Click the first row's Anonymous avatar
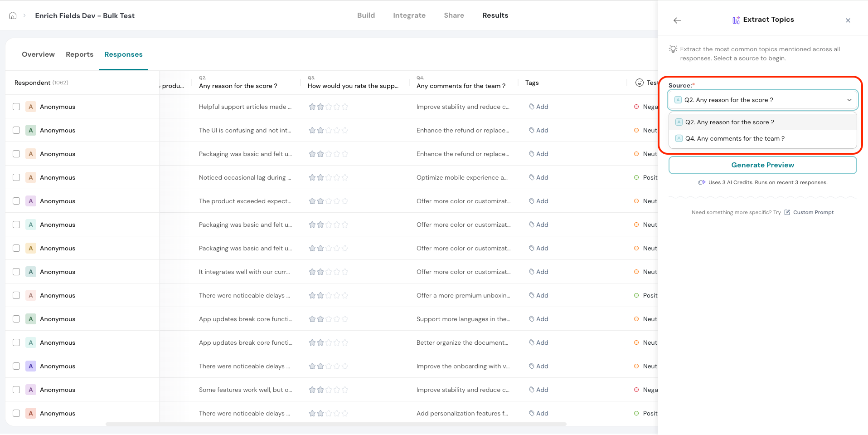 click(x=31, y=107)
